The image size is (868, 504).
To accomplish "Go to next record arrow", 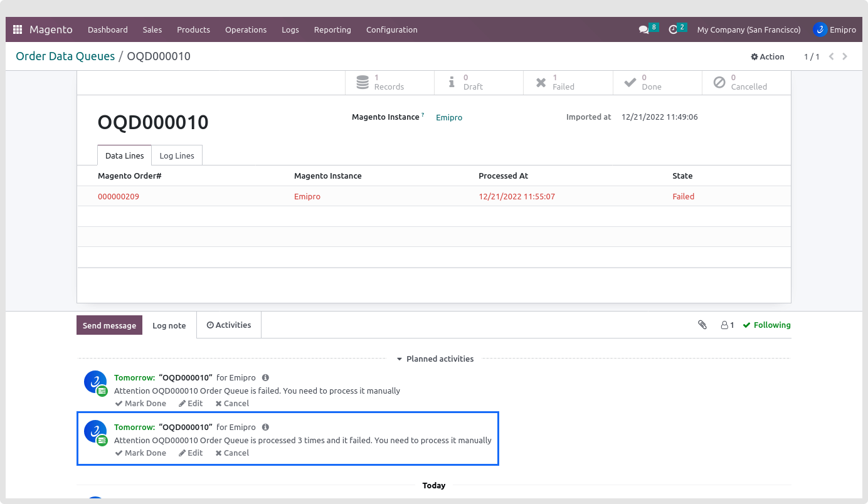I will pyautogui.click(x=845, y=56).
